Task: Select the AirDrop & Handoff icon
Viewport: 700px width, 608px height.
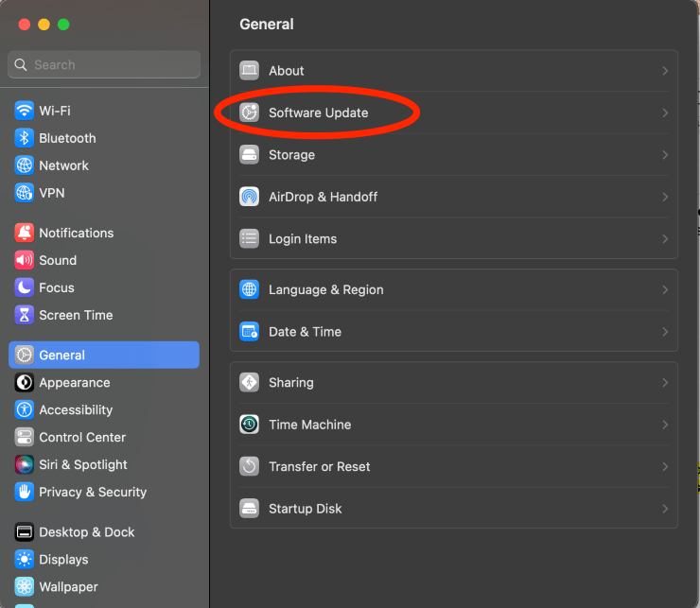Action: [249, 197]
